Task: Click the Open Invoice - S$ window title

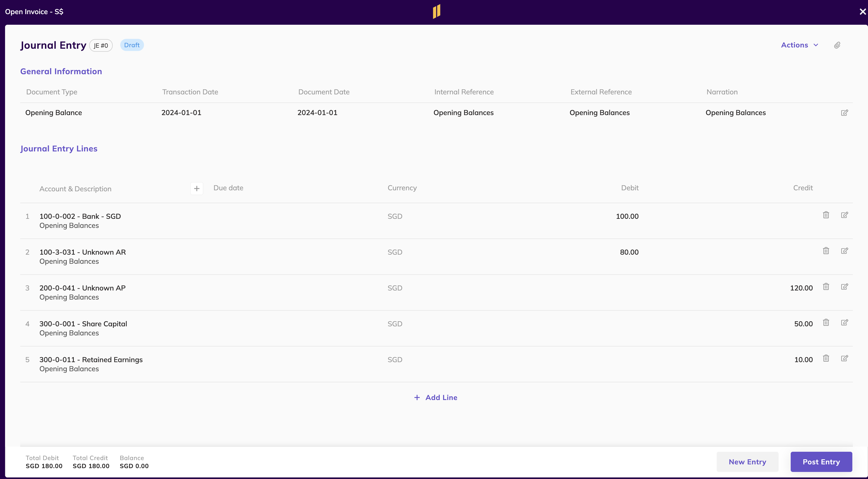Action: [x=34, y=12]
